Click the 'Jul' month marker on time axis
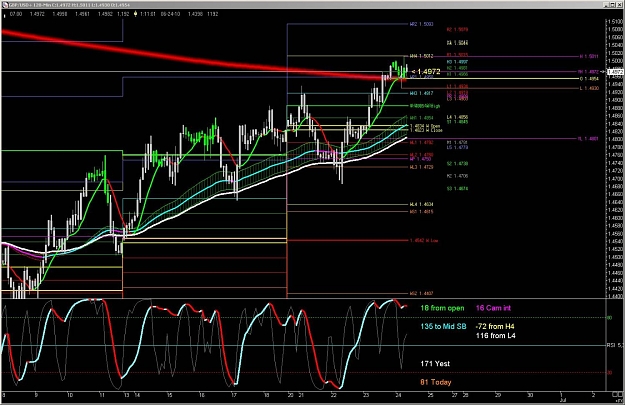This screenshot has height=405, width=625. pos(562,400)
